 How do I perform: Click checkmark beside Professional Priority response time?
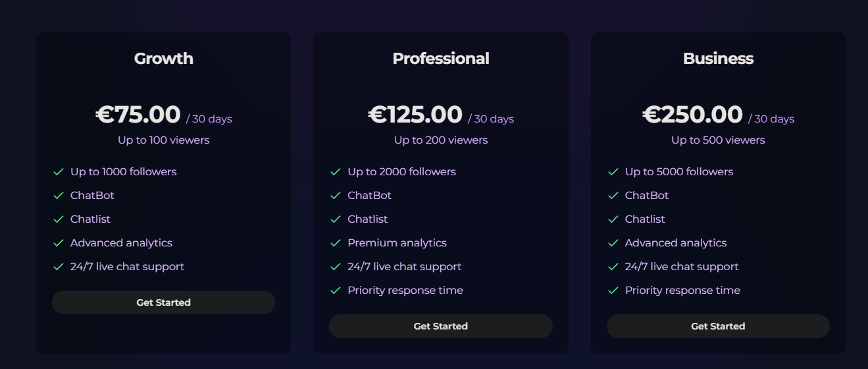336,291
